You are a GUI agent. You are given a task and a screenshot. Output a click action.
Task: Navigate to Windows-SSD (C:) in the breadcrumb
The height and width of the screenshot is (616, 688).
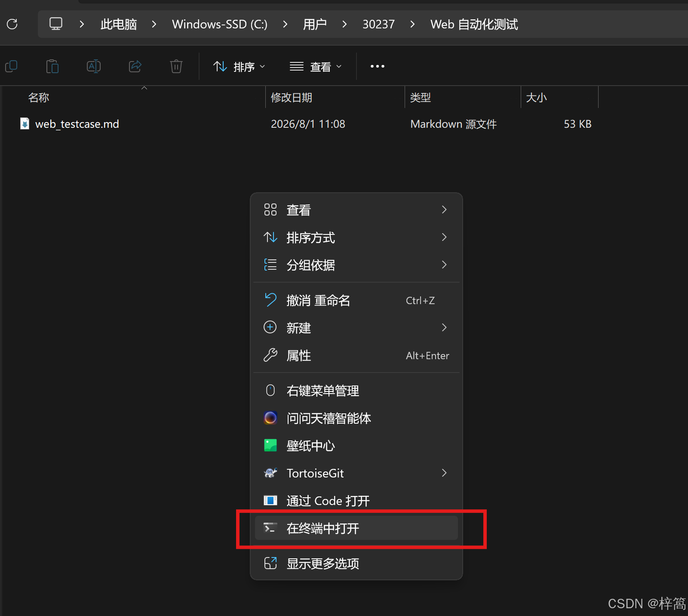pos(220,24)
